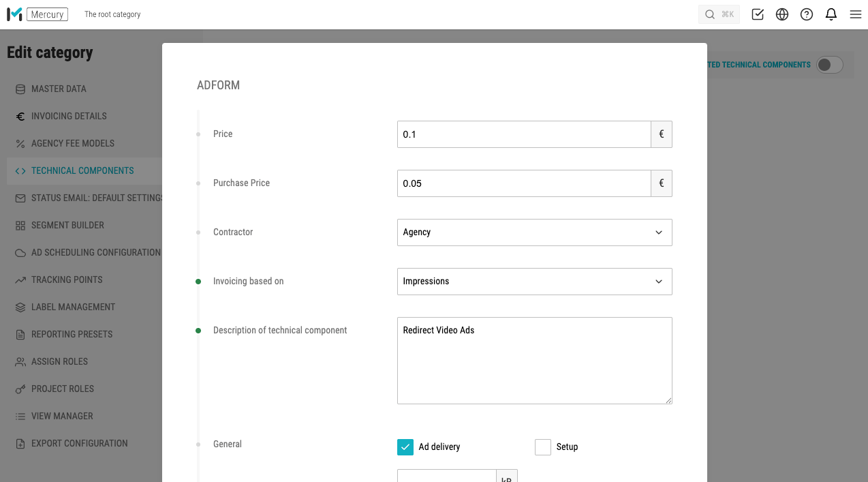The width and height of the screenshot is (868, 482).
Task: Open the help question mark icon
Action: (807, 14)
